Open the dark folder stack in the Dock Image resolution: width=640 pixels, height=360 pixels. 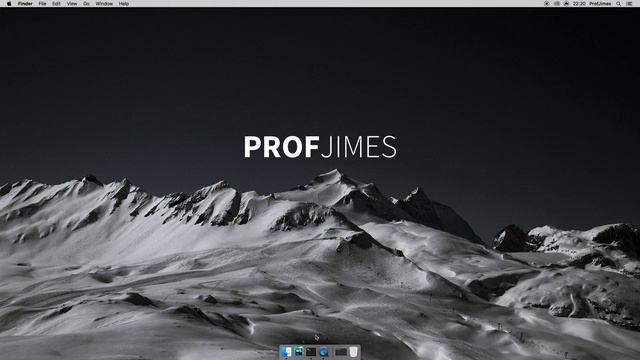[341, 351]
